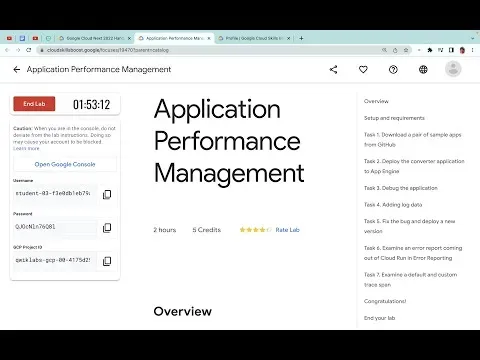The height and width of the screenshot is (360, 480).
Task: Close the Profile Google Cloud Skills tab
Action: 289,38
